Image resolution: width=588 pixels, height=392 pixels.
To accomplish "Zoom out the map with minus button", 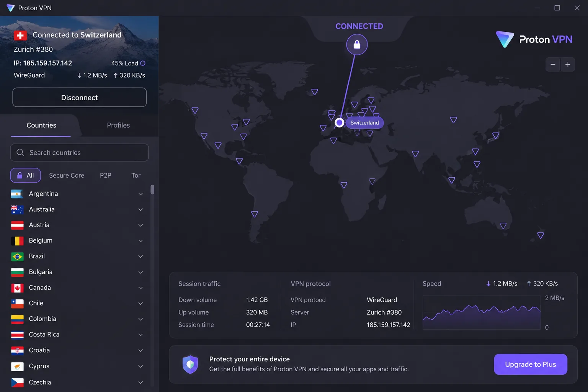I will tap(553, 65).
